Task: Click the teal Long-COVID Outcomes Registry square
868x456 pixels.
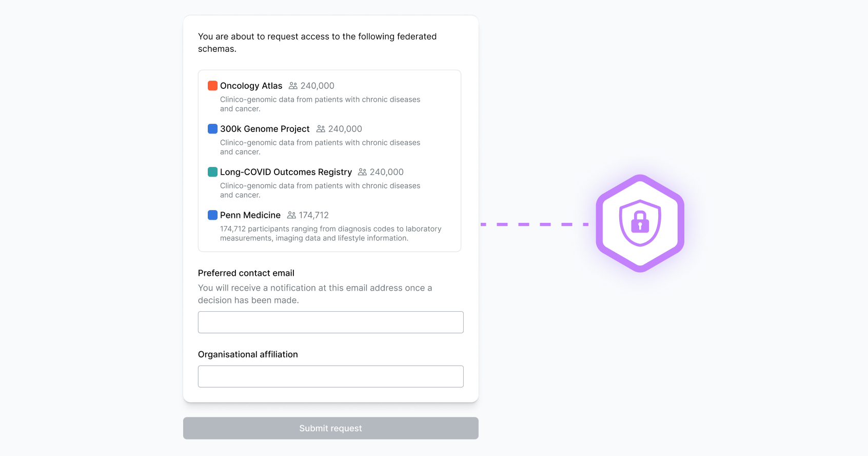Action: (212, 172)
